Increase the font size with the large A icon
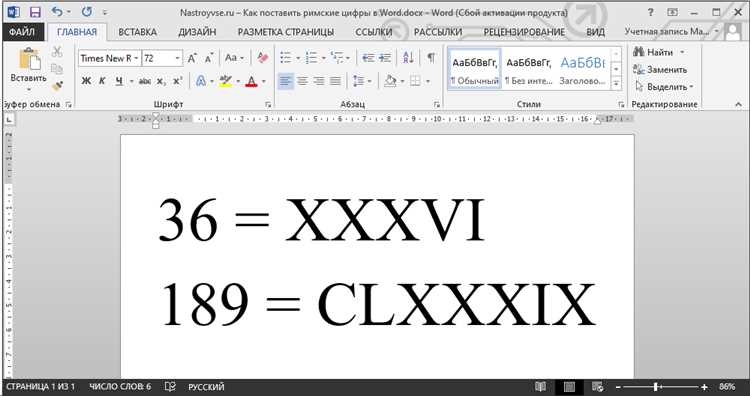Screen dimensions: 750x396 pyautogui.click(x=192, y=58)
